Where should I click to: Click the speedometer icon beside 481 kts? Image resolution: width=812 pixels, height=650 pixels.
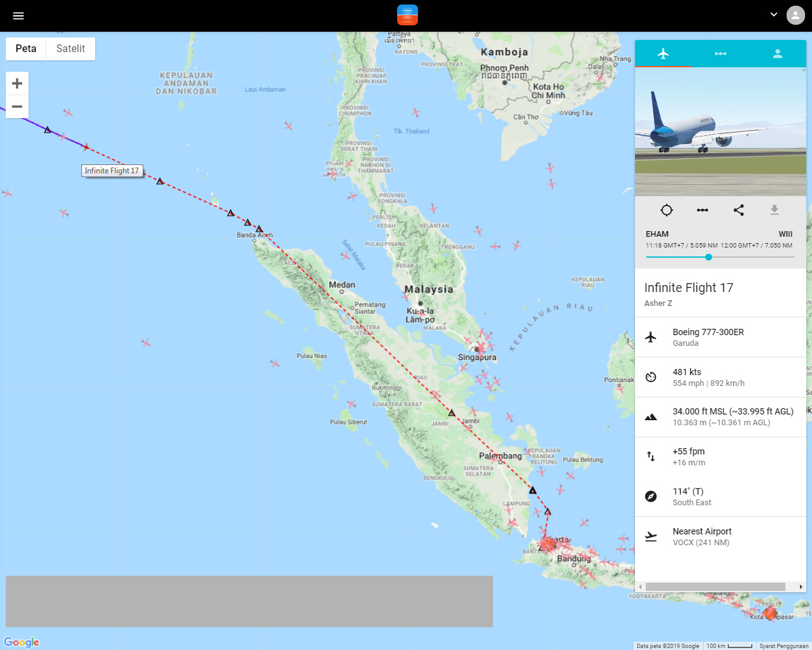coord(651,377)
